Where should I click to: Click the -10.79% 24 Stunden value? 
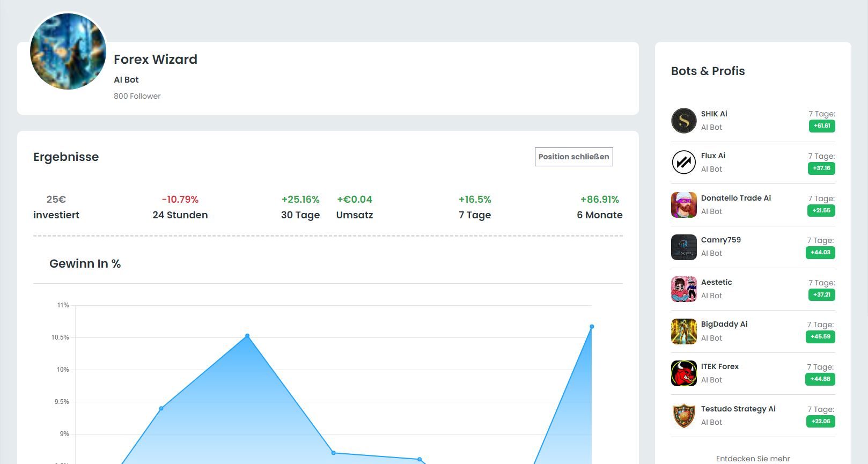pos(180,200)
